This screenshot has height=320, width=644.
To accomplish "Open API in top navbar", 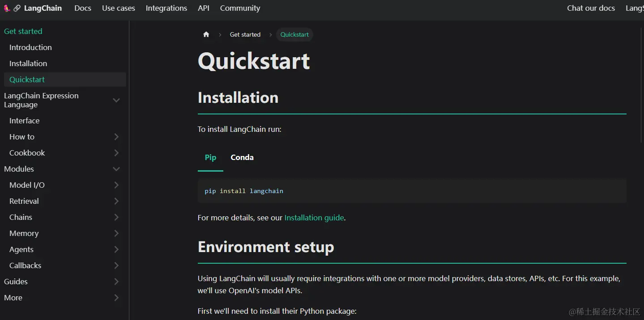I will click(x=204, y=8).
